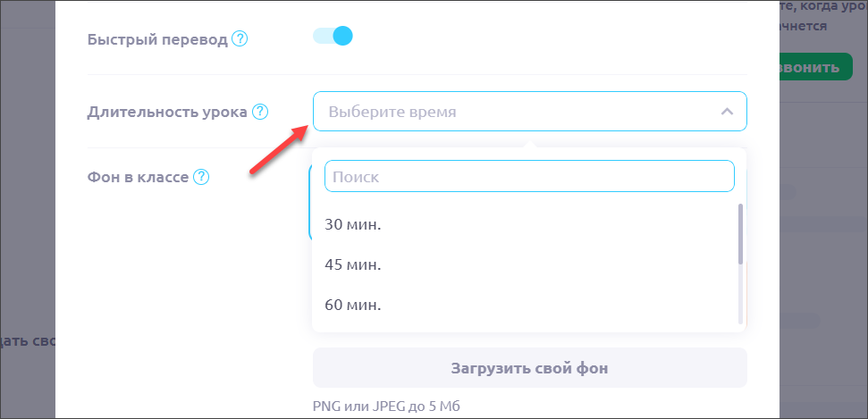The width and height of the screenshot is (868, 419).
Task: Select the partially hidden classroom background thumbnail
Action: [309, 204]
